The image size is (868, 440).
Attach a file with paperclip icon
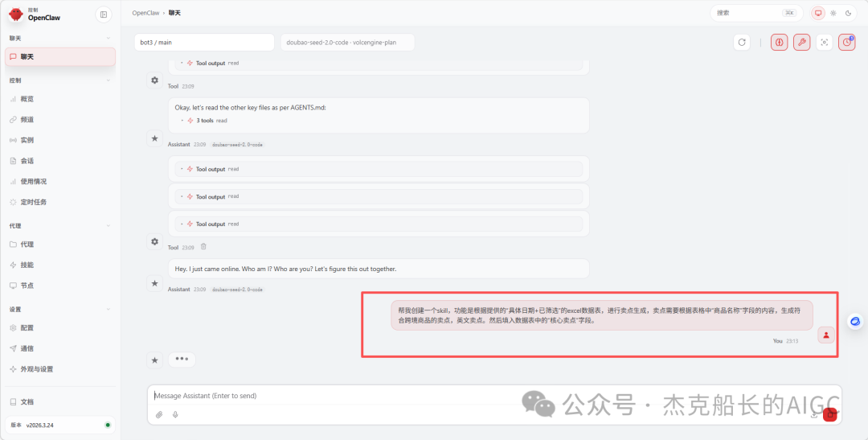coord(159,414)
